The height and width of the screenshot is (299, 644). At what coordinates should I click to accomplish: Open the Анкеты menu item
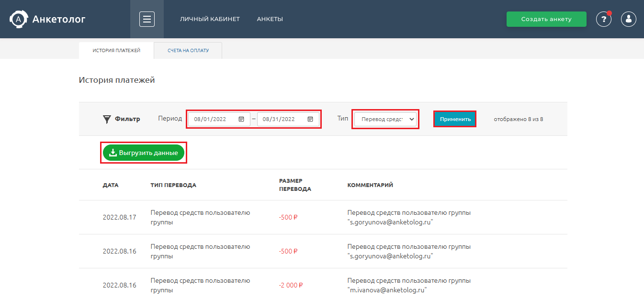click(270, 19)
